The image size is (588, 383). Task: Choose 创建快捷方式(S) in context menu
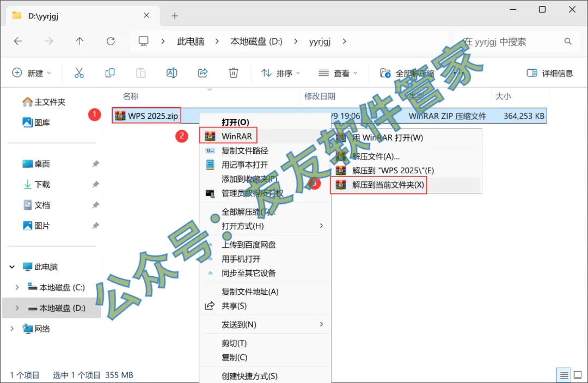249,376
